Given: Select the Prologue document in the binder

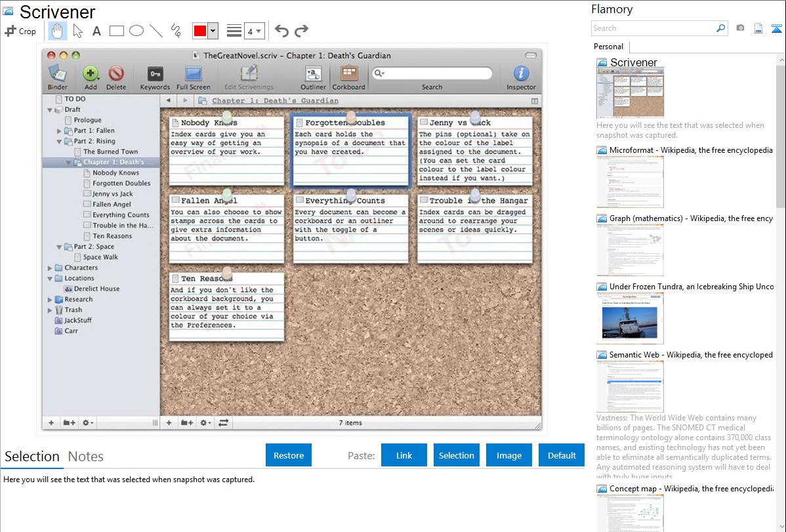Looking at the screenshot, I should pyautogui.click(x=88, y=120).
